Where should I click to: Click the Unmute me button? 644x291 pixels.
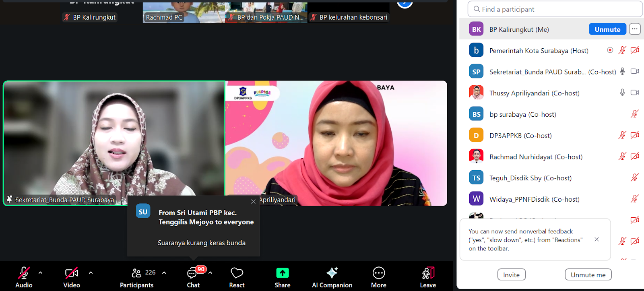588,275
